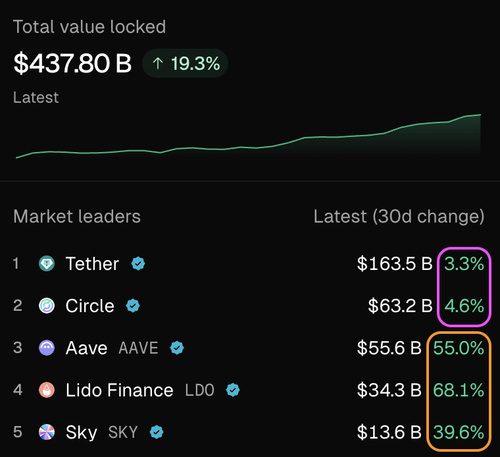The image size is (500, 457).
Task: Click the Latest (30d change) column header
Action: pos(399,217)
